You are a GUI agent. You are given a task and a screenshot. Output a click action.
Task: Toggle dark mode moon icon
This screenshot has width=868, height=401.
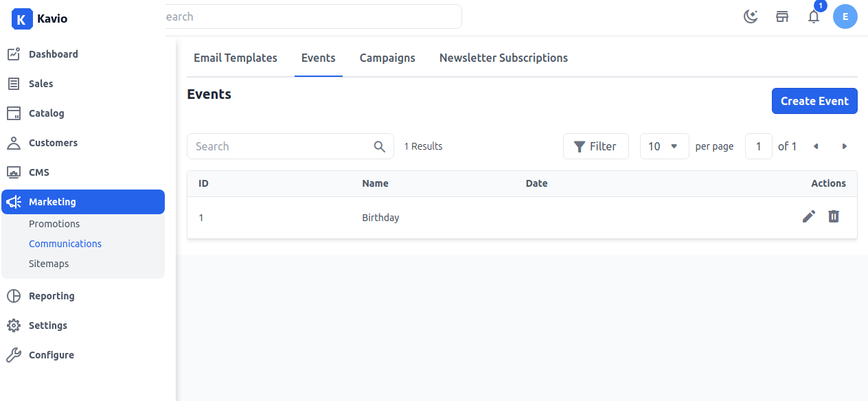pos(751,16)
